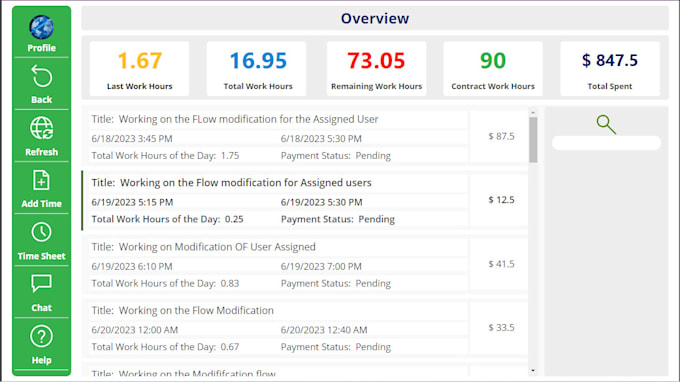Image resolution: width=680 pixels, height=382 pixels.
Task: Select the Total Work Hours 16.95 card
Action: click(256, 69)
